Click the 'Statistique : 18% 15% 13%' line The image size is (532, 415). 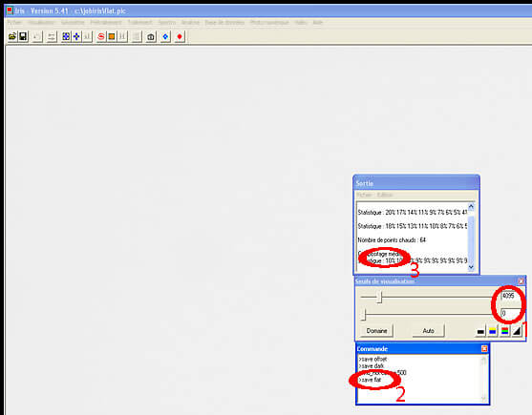(413, 226)
